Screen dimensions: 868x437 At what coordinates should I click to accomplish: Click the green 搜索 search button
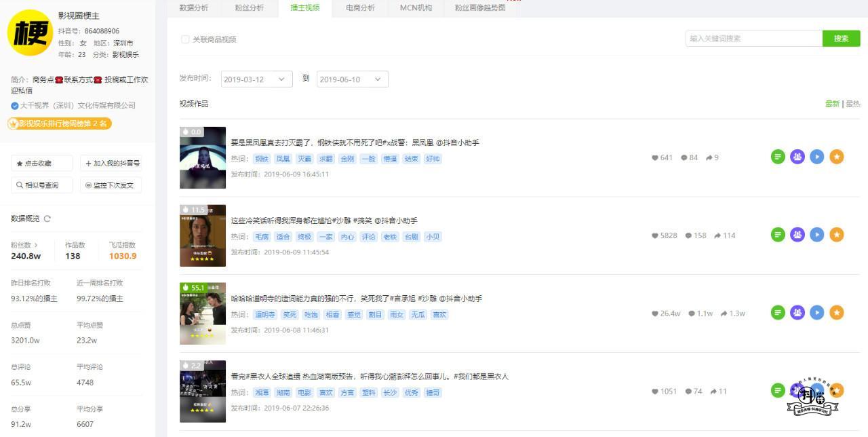point(841,39)
